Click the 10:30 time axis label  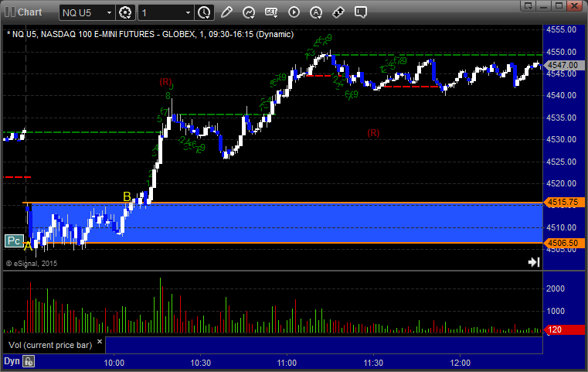tap(201, 363)
